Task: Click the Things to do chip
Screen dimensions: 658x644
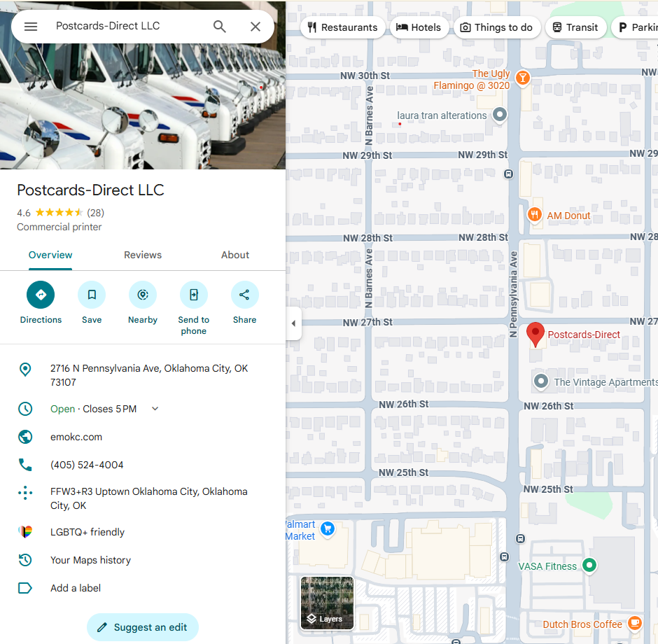Action: [x=497, y=27]
